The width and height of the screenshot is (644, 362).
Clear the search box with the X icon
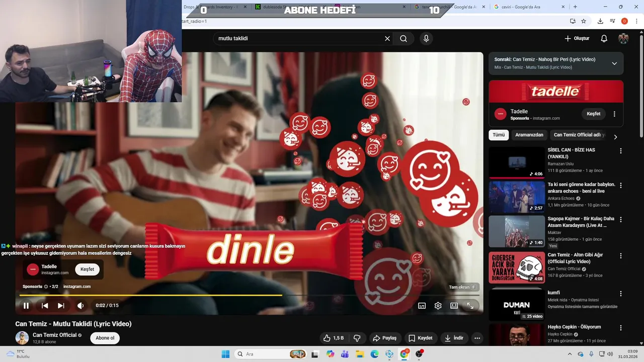coord(387,39)
